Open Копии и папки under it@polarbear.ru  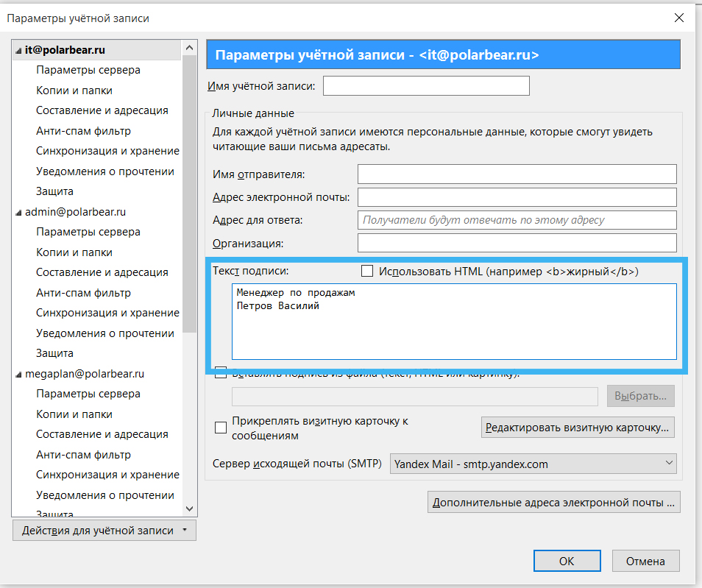74,91
